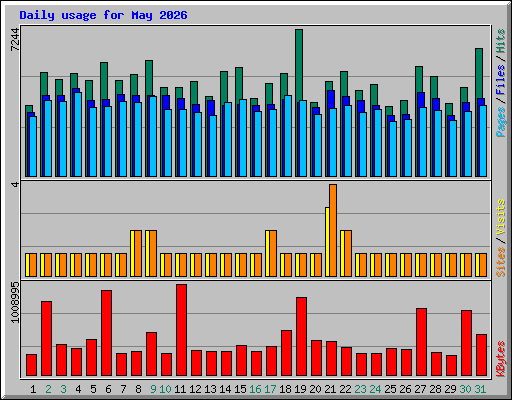Click green day label 31 on the x-axis
Viewport: 512px width, 400px height.
click(x=480, y=389)
